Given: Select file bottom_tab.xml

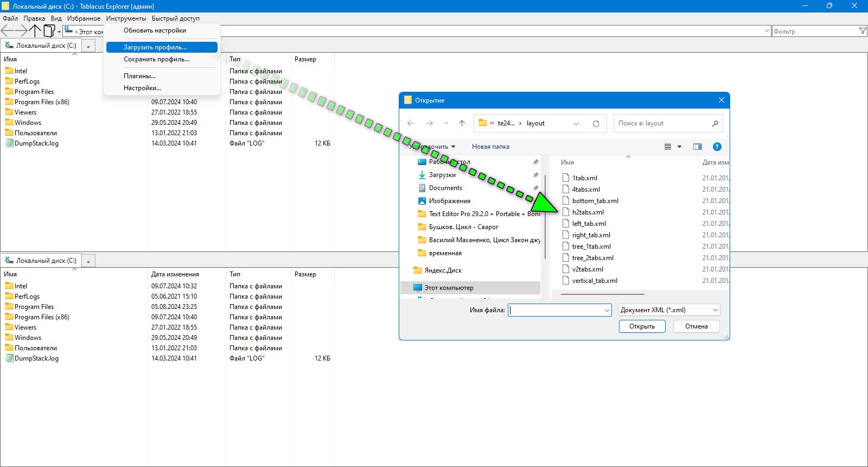Looking at the screenshot, I should coord(595,201).
